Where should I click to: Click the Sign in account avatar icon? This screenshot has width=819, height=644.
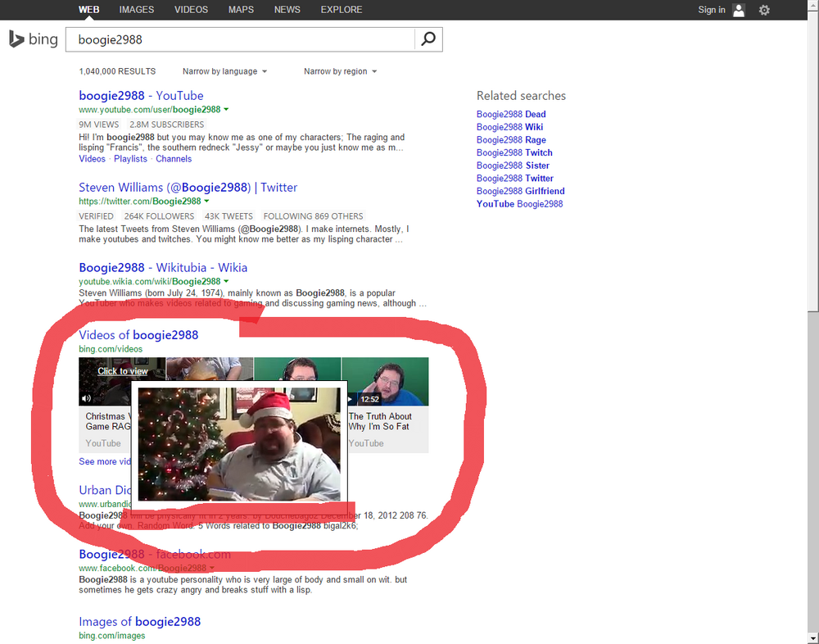tap(739, 10)
